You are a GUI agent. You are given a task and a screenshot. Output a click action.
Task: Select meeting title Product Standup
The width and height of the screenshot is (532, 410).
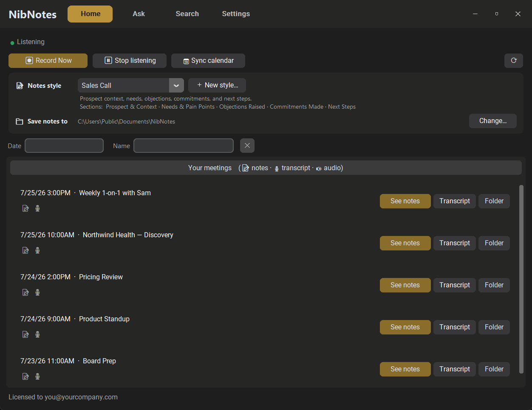pos(104,319)
